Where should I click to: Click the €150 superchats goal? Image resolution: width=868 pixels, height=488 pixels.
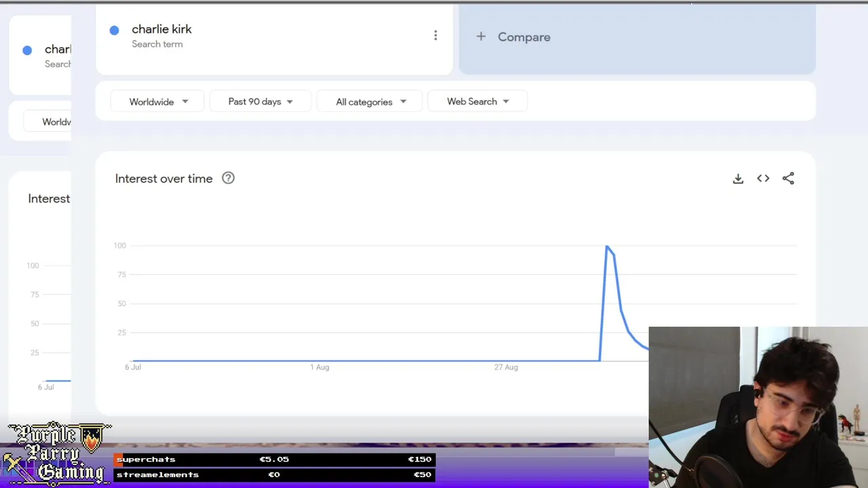point(420,460)
